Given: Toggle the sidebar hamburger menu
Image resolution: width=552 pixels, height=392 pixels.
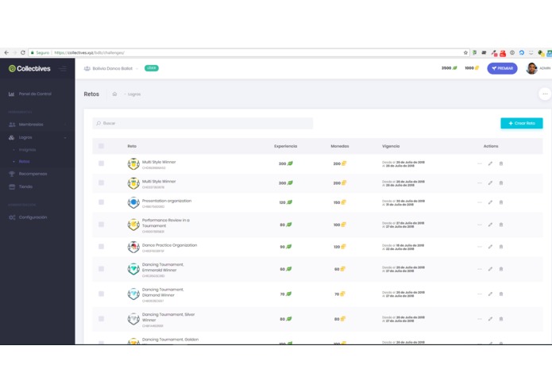Looking at the screenshot, I should [63, 68].
